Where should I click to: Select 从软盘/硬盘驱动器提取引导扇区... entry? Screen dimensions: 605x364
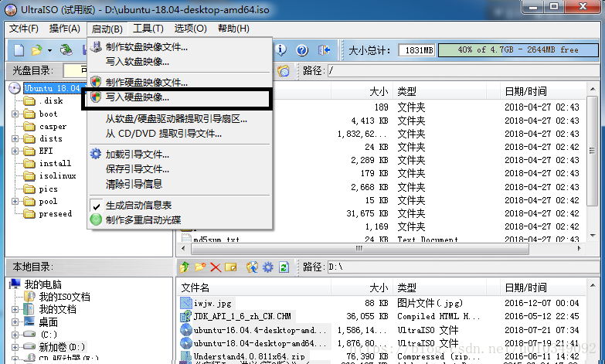[x=180, y=119]
